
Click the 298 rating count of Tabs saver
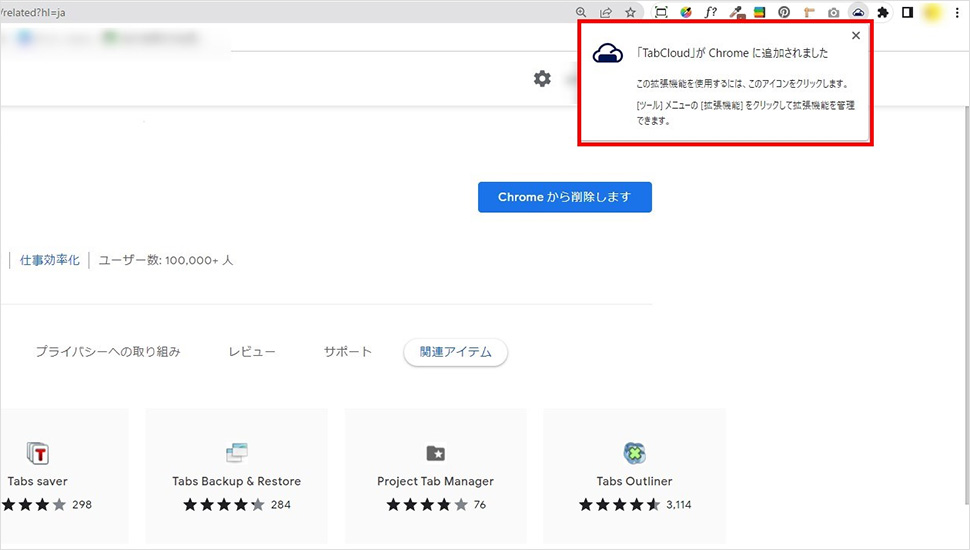tap(82, 505)
